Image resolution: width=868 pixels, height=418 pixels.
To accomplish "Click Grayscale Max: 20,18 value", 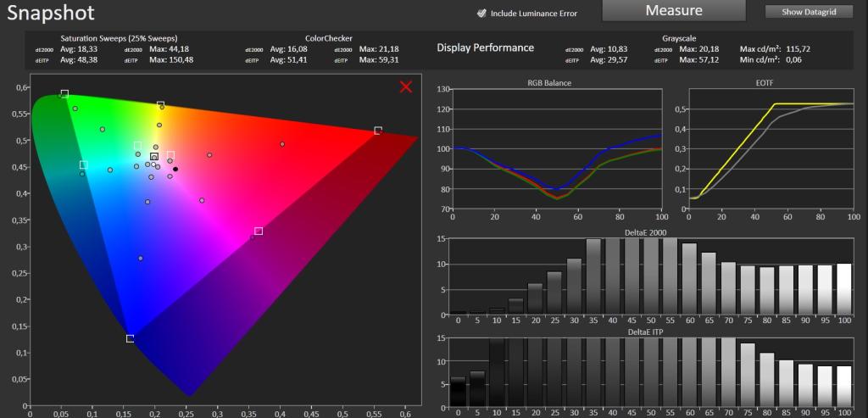I will (698, 48).
